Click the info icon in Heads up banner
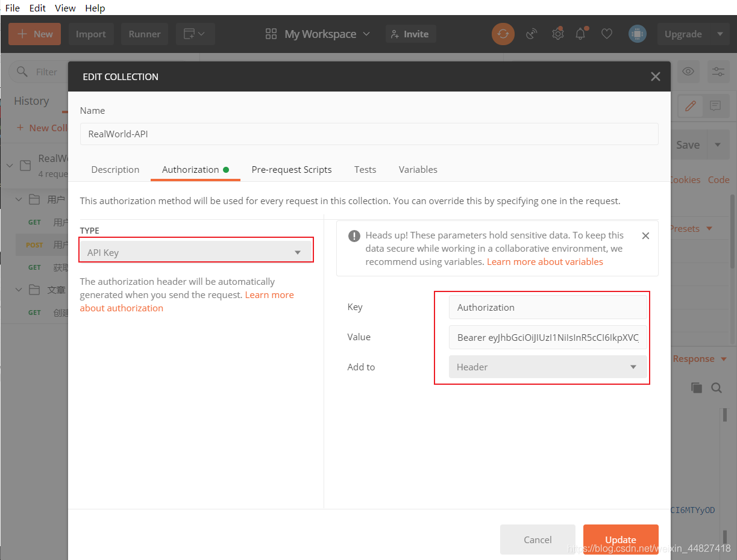This screenshot has width=737, height=560. tap(354, 236)
